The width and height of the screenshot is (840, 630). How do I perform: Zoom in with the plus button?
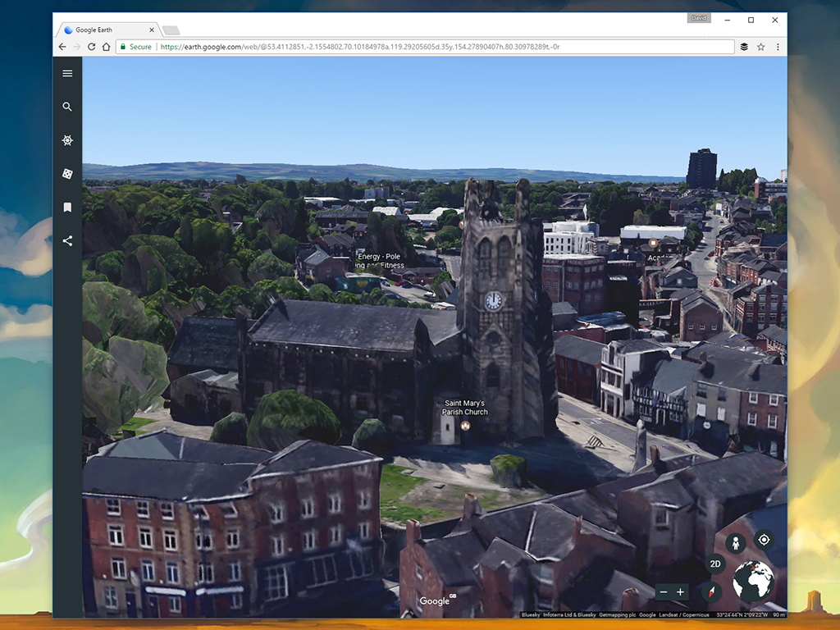point(680,592)
